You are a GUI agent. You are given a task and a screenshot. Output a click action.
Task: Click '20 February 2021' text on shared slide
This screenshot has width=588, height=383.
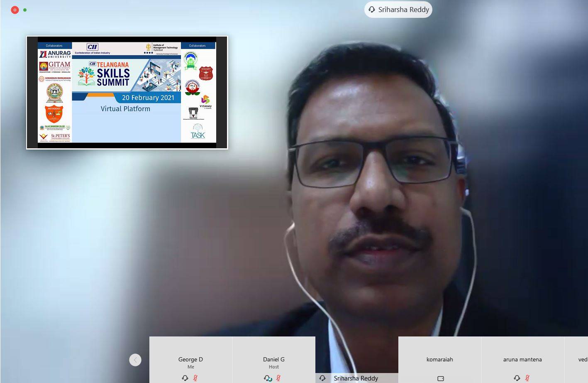(148, 98)
